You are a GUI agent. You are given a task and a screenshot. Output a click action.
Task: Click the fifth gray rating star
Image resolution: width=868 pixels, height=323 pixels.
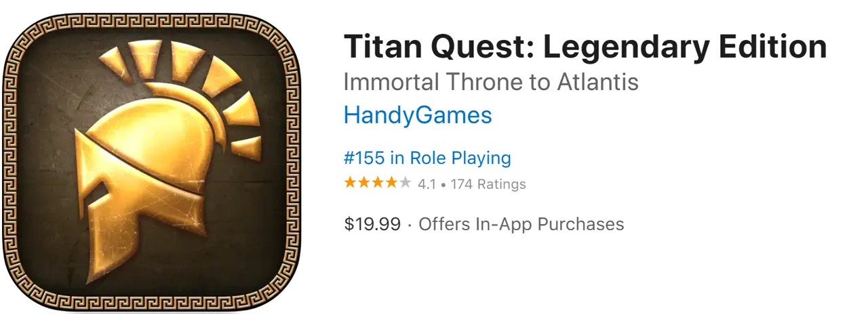405,183
